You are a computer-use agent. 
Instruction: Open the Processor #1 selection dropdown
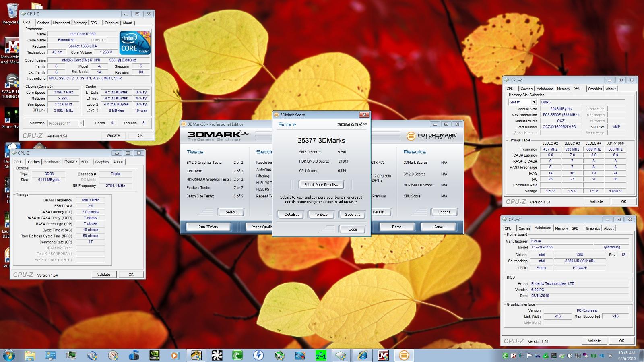(x=66, y=123)
